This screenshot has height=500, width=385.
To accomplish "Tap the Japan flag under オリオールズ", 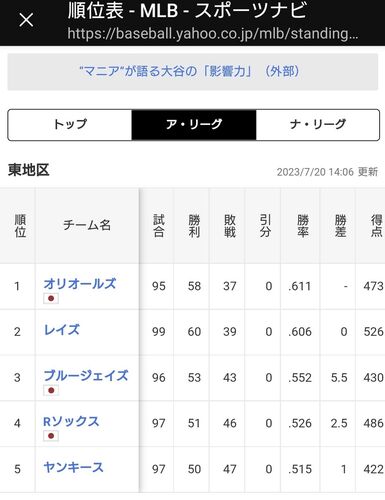I will [51, 298].
